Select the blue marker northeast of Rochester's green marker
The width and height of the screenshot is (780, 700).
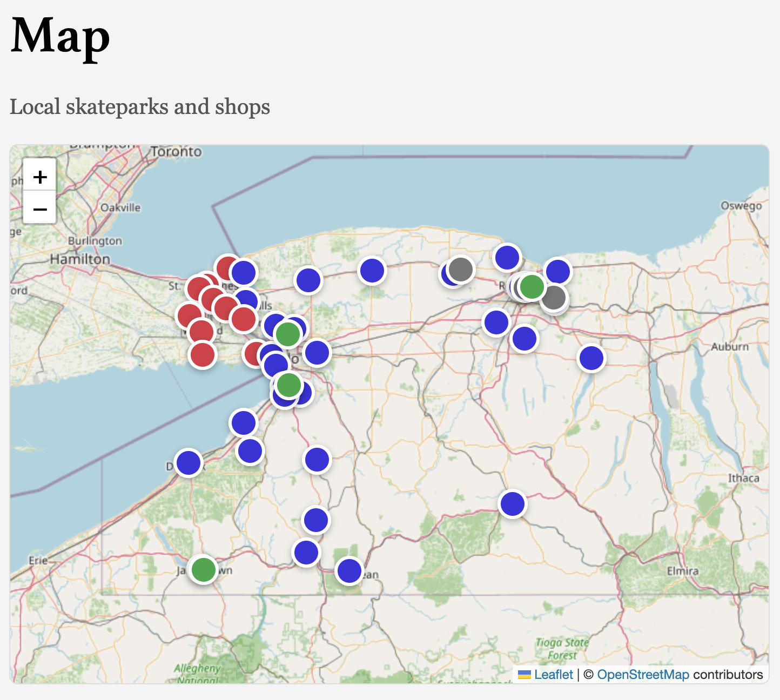pyautogui.click(x=558, y=271)
